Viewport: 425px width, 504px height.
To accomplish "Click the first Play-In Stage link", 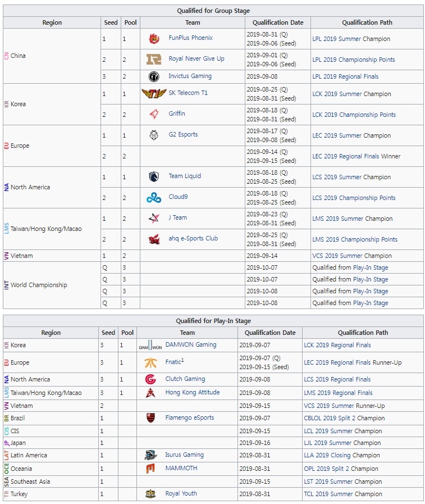I will pyautogui.click(x=371, y=268).
